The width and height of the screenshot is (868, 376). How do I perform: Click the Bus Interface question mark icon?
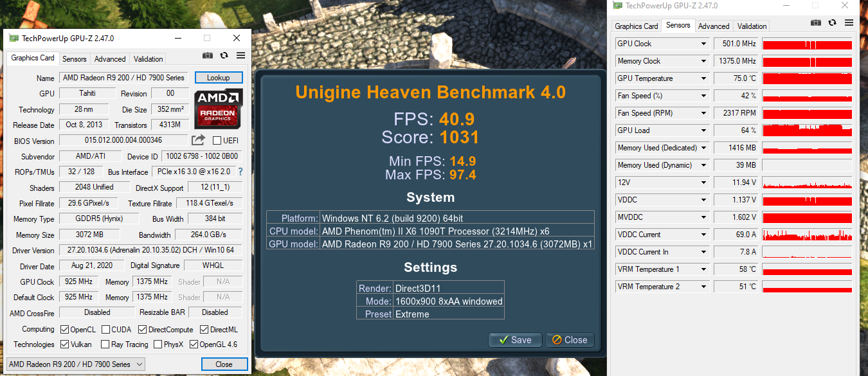tap(240, 172)
